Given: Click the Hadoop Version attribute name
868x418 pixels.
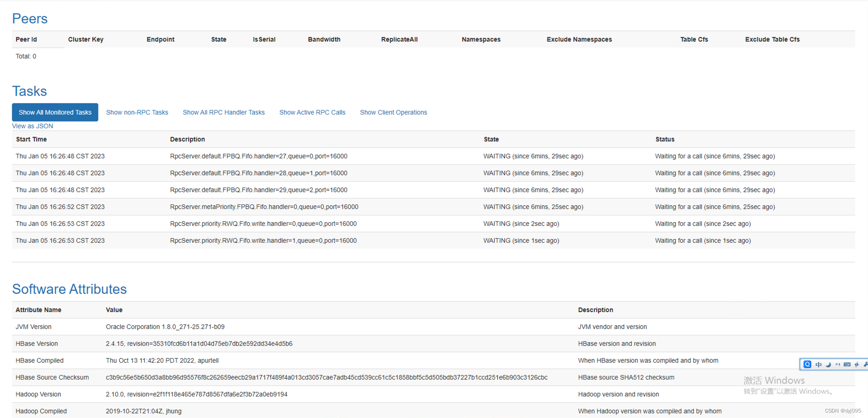Looking at the screenshot, I should pos(38,394).
